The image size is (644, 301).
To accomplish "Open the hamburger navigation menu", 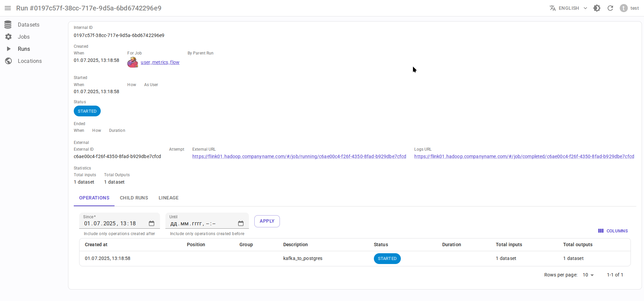I will tap(8, 8).
